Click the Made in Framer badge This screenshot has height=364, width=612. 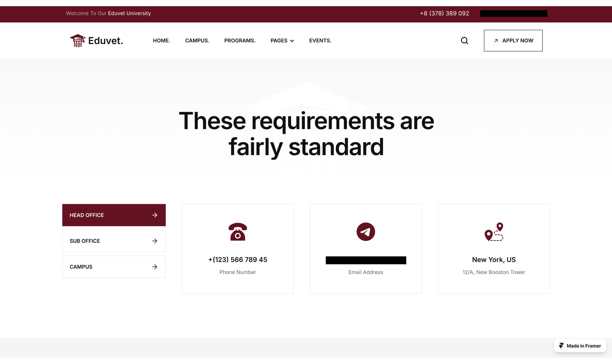[580, 346]
